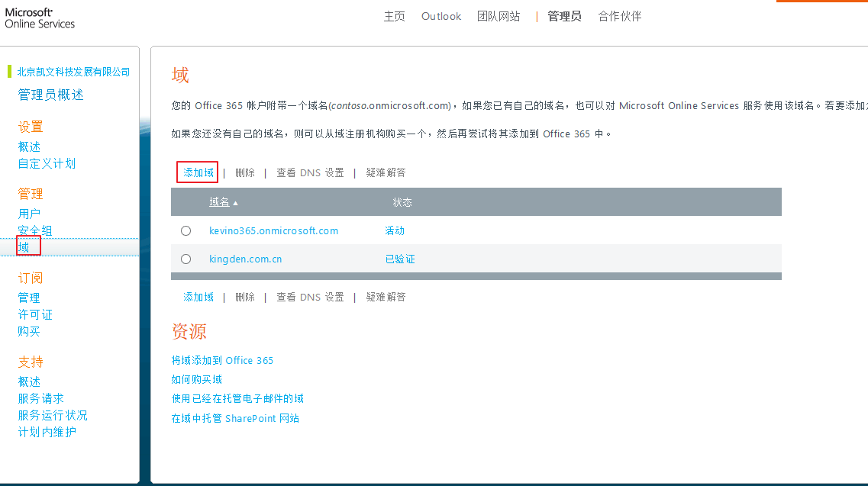
Task: Click 查看 DNS 设置 below the table
Action: click(310, 298)
